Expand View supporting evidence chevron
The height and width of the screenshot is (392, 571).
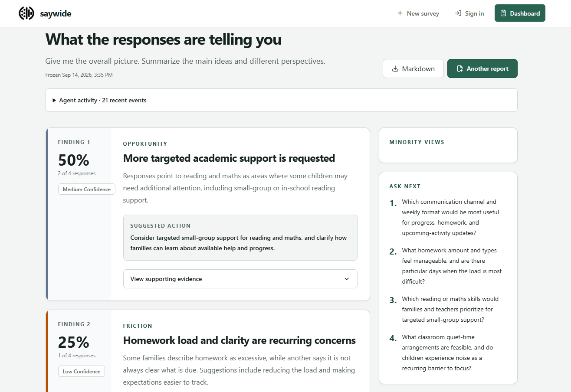(x=347, y=279)
